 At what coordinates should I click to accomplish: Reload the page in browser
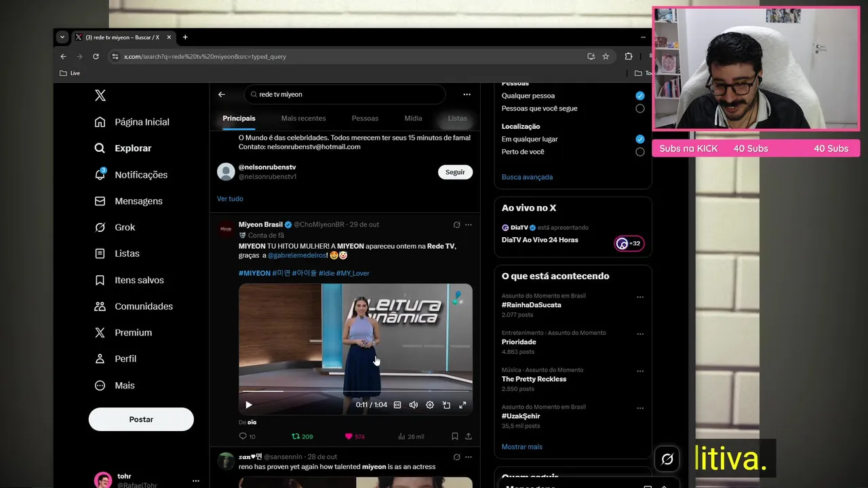coord(96,56)
